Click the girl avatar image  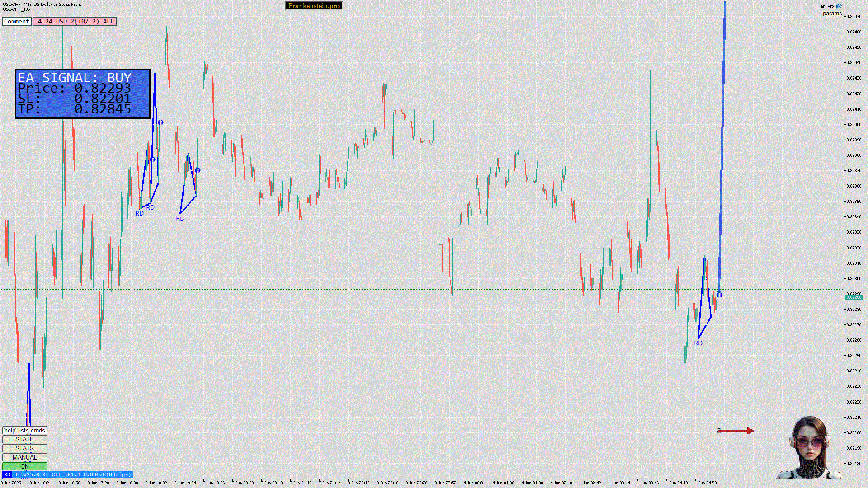pos(810,447)
